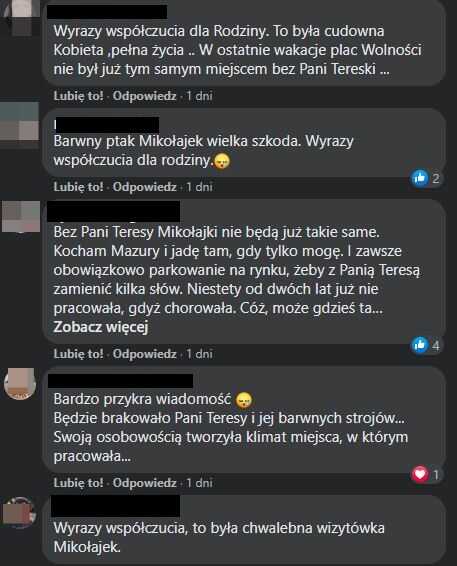Reply to 'Barwny ptak Mikołajek' comment

tap(144, 187)
